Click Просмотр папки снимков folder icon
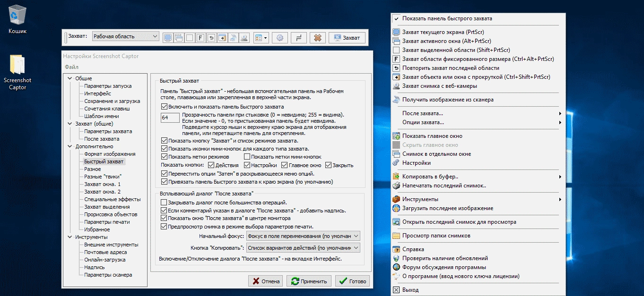 tap(396, 236)
